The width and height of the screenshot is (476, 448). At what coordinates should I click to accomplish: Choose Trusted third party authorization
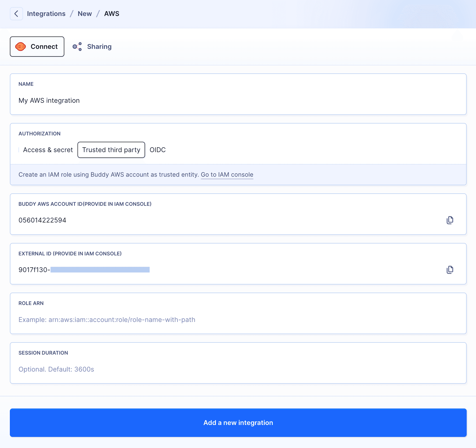coord(111,150)
